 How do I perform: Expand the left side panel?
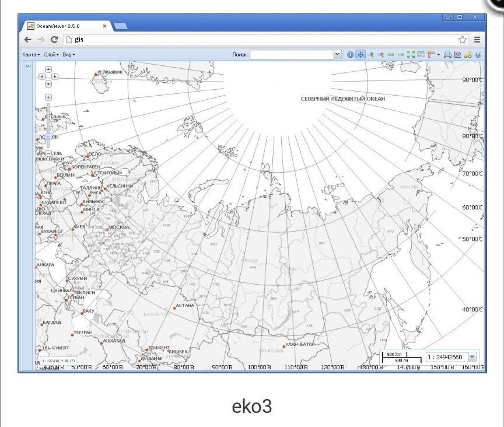(27, 66)
